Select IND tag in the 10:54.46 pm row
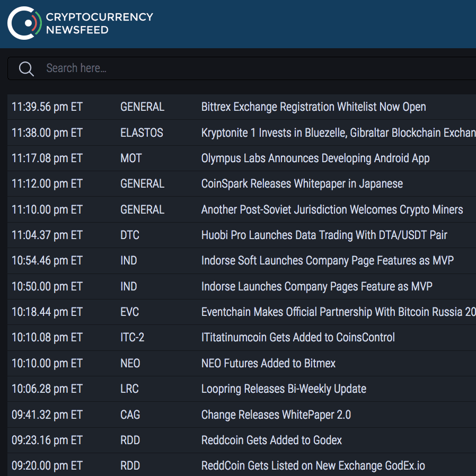 (x=128, y=260)
